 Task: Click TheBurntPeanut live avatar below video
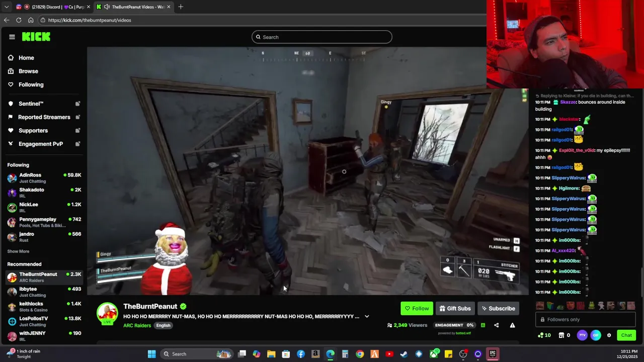pyautogui.click(x=107, y=314)
